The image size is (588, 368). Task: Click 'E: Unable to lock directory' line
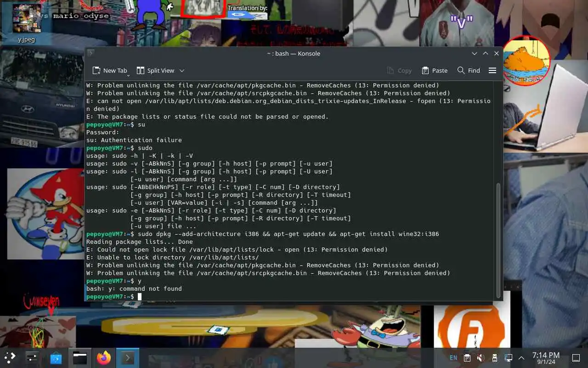(173, 258)
